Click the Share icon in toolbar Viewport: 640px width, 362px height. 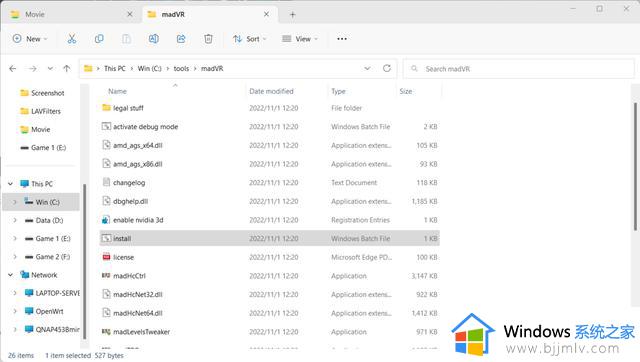(x=181, y=39)
